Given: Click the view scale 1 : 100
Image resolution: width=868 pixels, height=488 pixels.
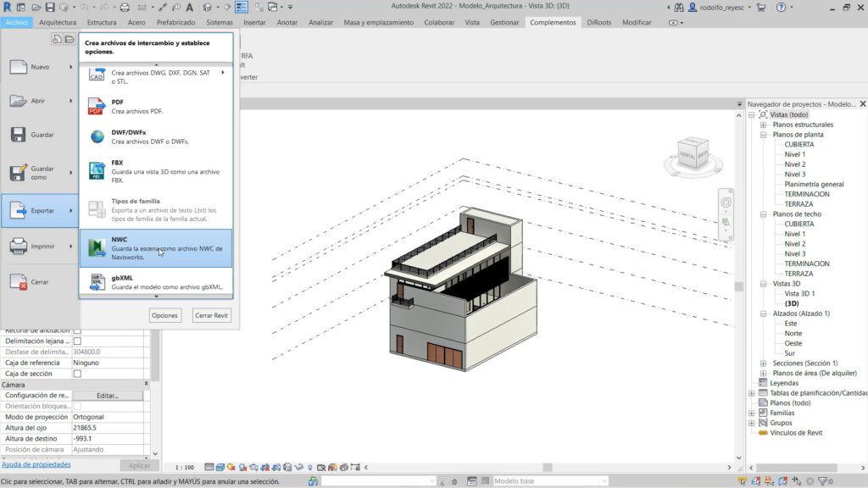Looking at the screenshot, I should pyautogui.click(x=185, y=467).
